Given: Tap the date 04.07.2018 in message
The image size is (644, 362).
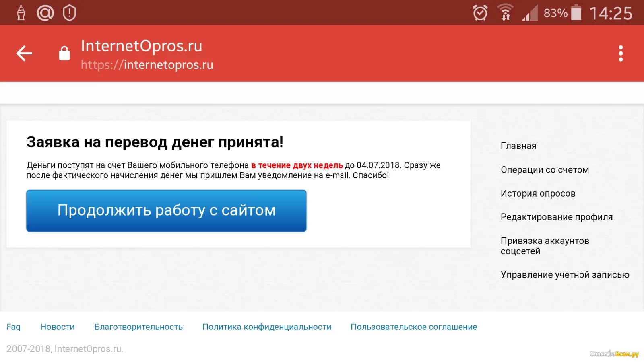Looking at the screenshot, I should (378, 165).
